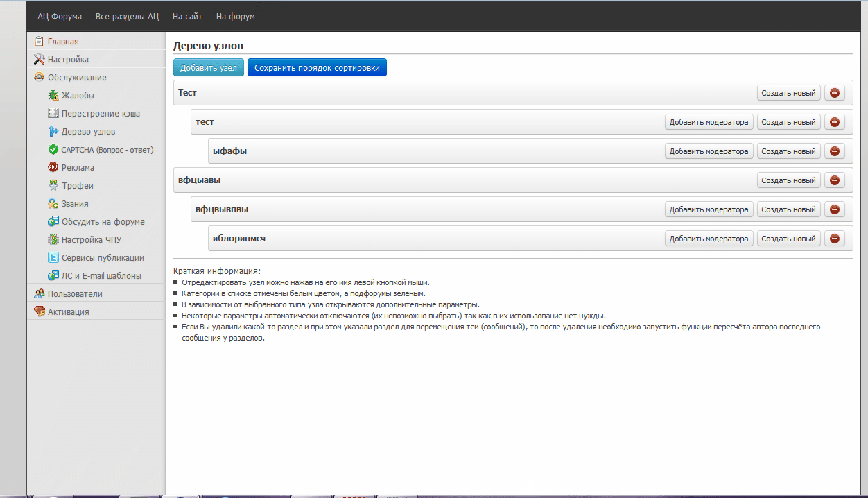The image size is (868, 498).
Task: Open the вфцыавы node for editing
Action: 199,180
